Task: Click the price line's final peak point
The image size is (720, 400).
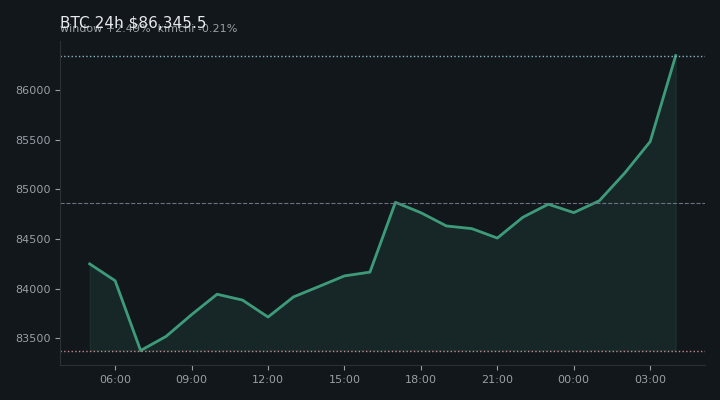Action: click(x=675, y=56)
